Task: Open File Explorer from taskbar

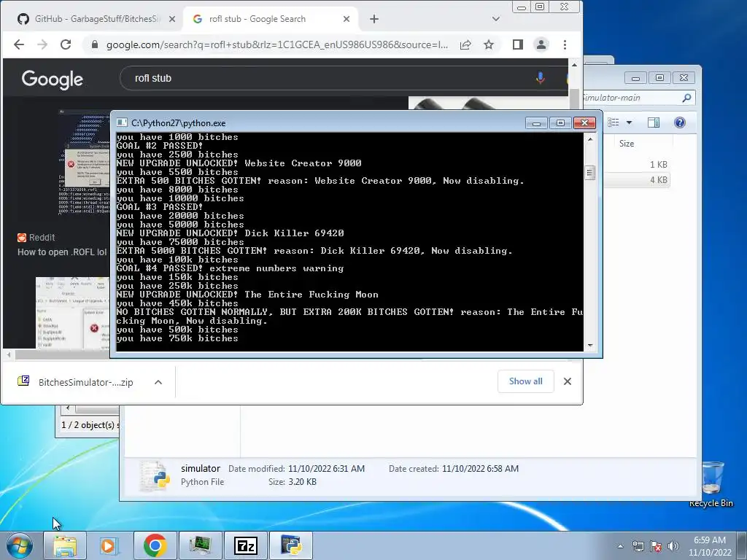Action: tap(65, 545)
